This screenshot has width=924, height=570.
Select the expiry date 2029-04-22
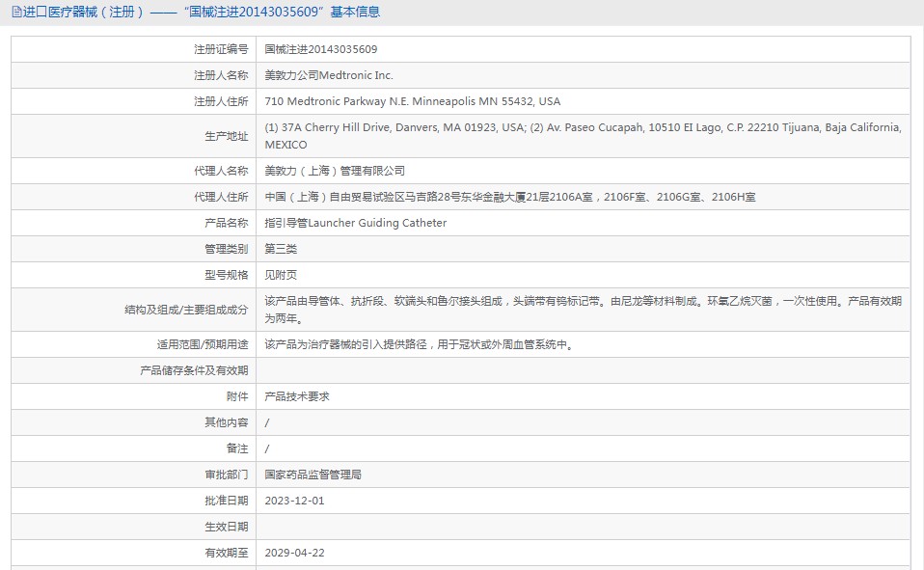pyautogui.click(x=294, y=553)
